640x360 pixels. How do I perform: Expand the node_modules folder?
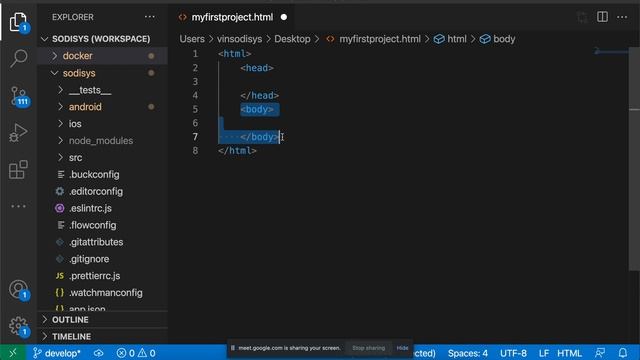pyautogui.click(x=102, y=141)
